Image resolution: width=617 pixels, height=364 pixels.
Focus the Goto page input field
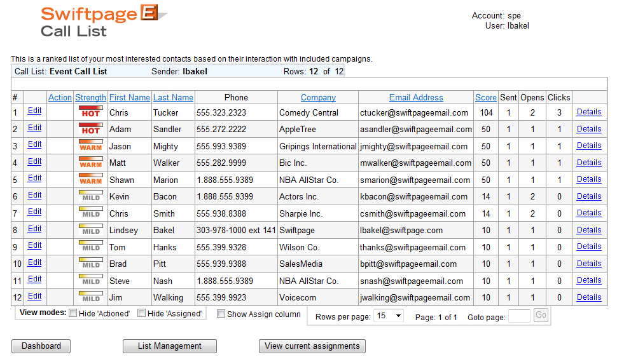[519, 316]
